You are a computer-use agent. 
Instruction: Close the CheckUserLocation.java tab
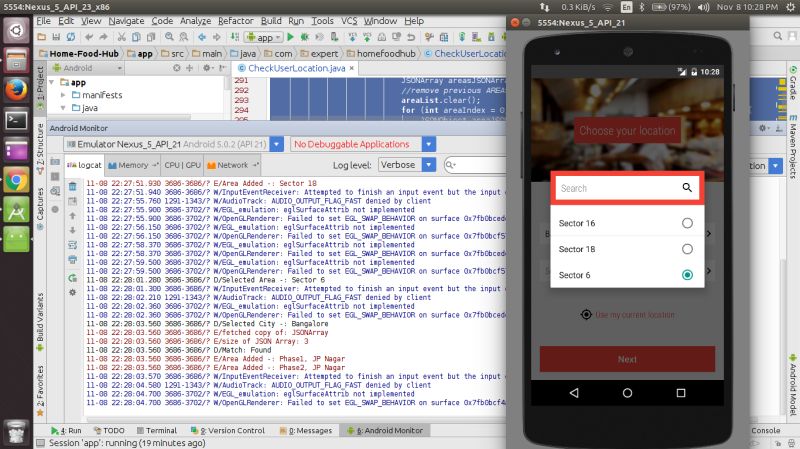[x=352, y=68]
